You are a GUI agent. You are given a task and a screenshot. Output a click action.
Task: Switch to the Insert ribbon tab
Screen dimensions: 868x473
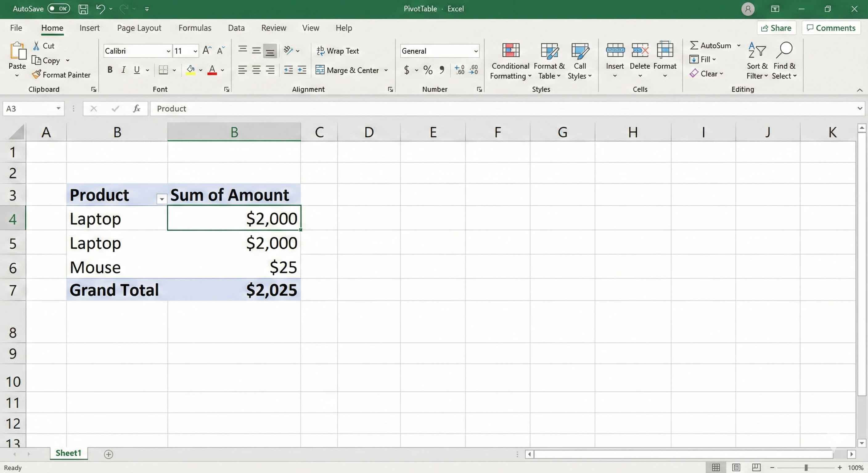point(90,28)
